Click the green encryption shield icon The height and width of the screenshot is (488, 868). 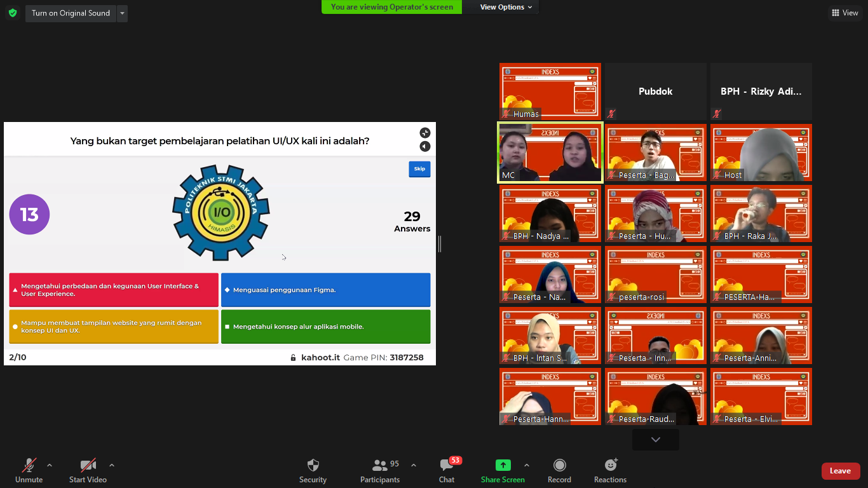[13, 13]
